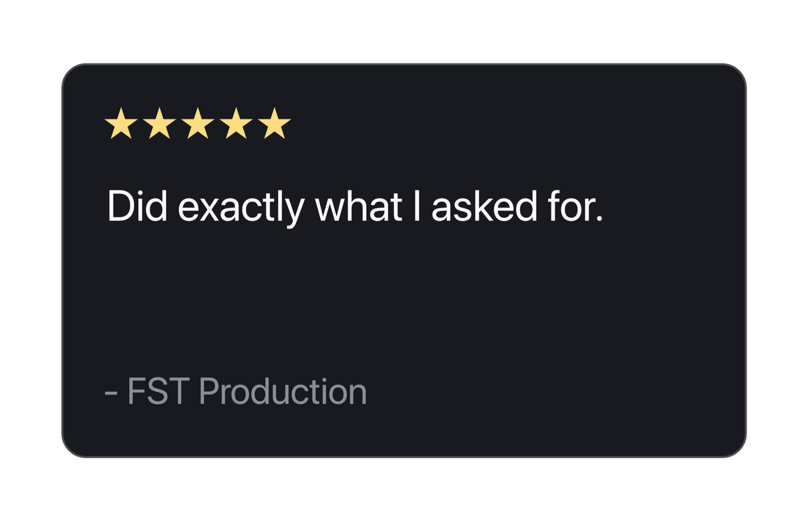812x521 pixels.
Task: Choose the fourth star of the rating
Action: [236, 125]
